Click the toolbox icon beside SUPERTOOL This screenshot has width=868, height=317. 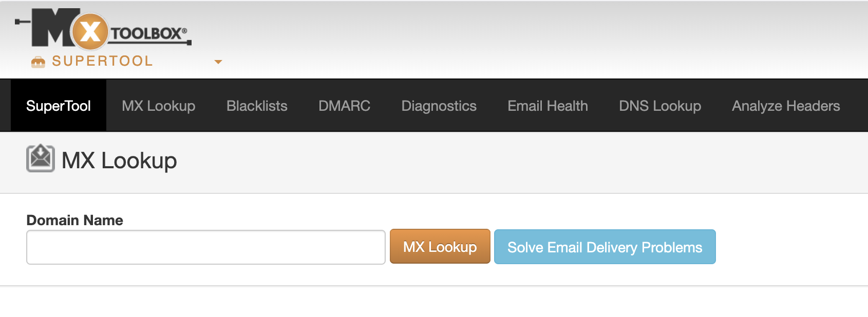[38, 62]
